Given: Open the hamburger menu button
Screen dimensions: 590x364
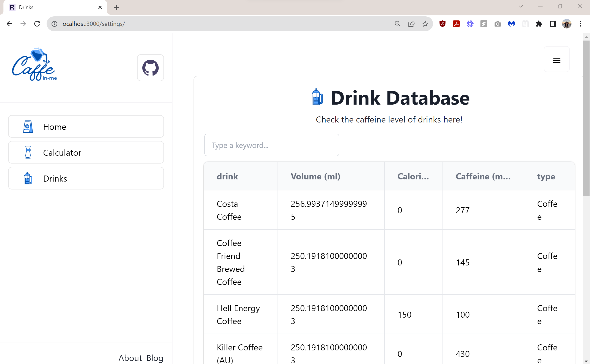Looking at the screenshot, I should (x=557, y=60).
